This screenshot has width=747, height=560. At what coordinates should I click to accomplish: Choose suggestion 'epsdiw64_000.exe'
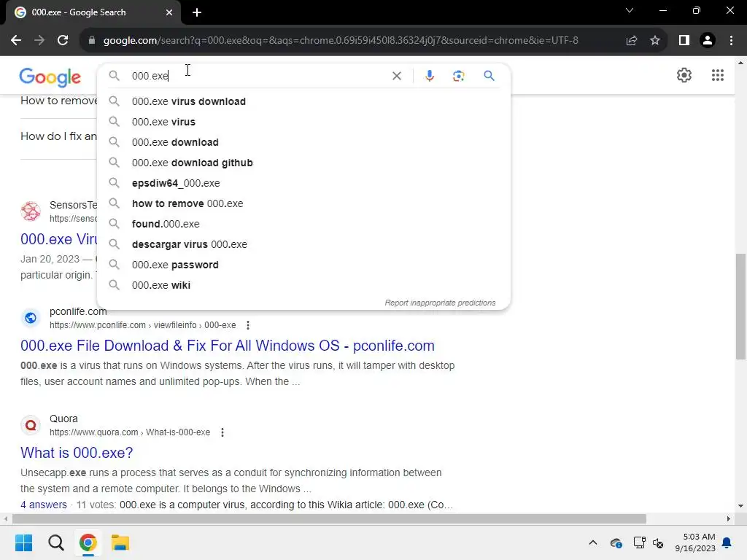[x=303, y=183]
